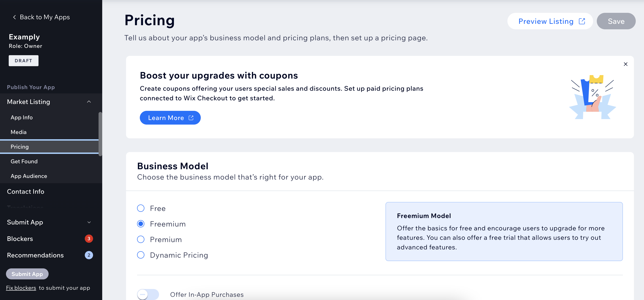Open the App Info page

coord(21,117)
